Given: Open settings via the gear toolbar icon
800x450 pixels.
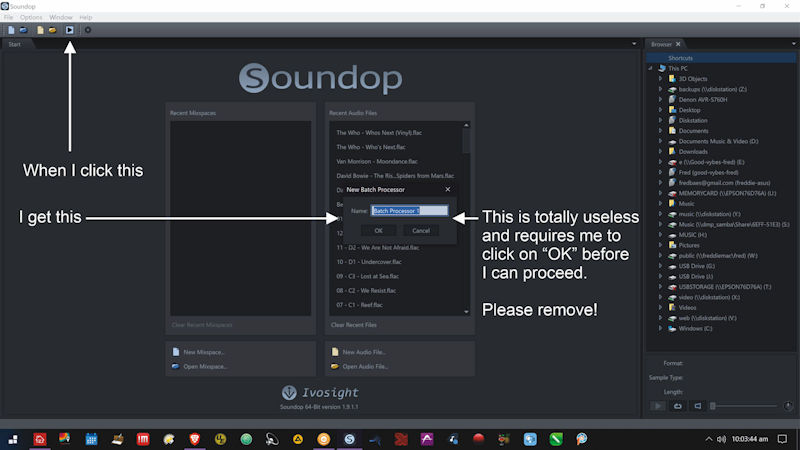Looking at the screenshot, I should point(88,30).
